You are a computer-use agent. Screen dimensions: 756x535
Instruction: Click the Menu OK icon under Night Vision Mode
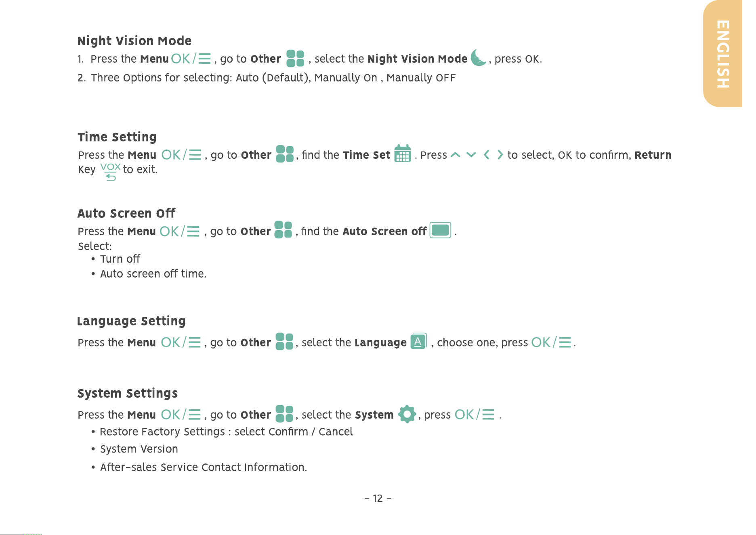point(191,59)
